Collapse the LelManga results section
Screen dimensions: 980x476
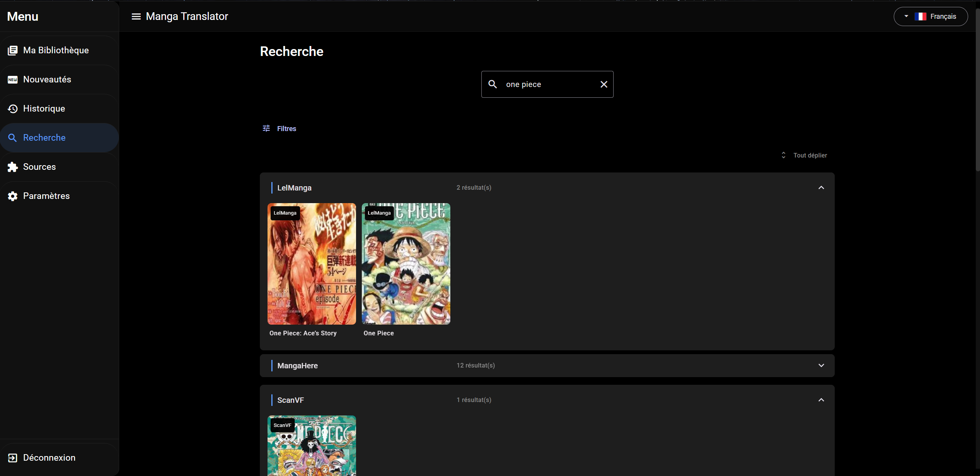[x=821, y=187]
